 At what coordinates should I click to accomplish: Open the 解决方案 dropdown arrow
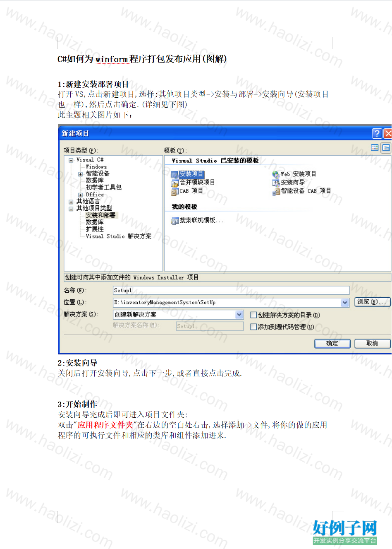(239, 315)
